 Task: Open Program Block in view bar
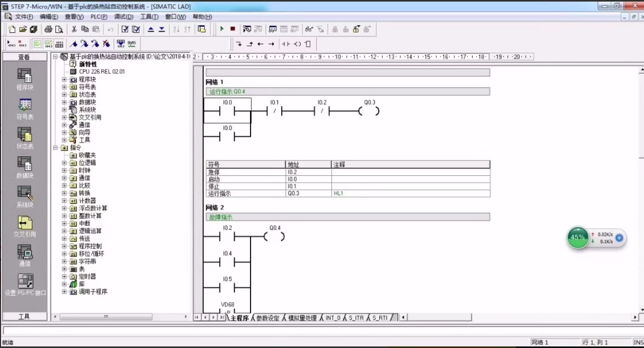(24, 79)
